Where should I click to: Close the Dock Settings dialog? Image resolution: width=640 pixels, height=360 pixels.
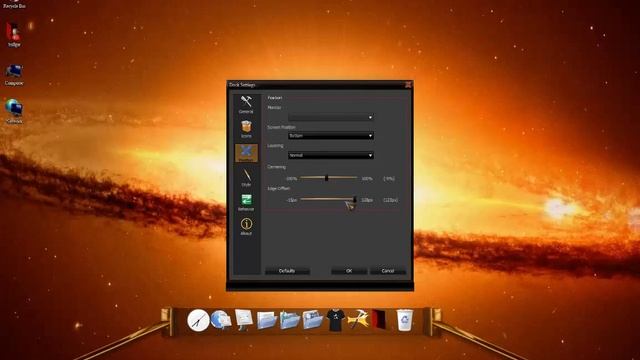tap(408, 84)
